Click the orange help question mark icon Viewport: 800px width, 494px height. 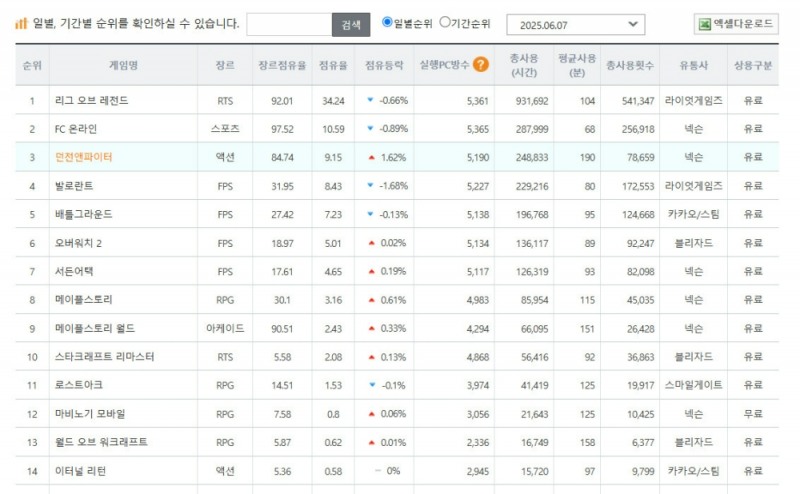(x=480, y=64)
